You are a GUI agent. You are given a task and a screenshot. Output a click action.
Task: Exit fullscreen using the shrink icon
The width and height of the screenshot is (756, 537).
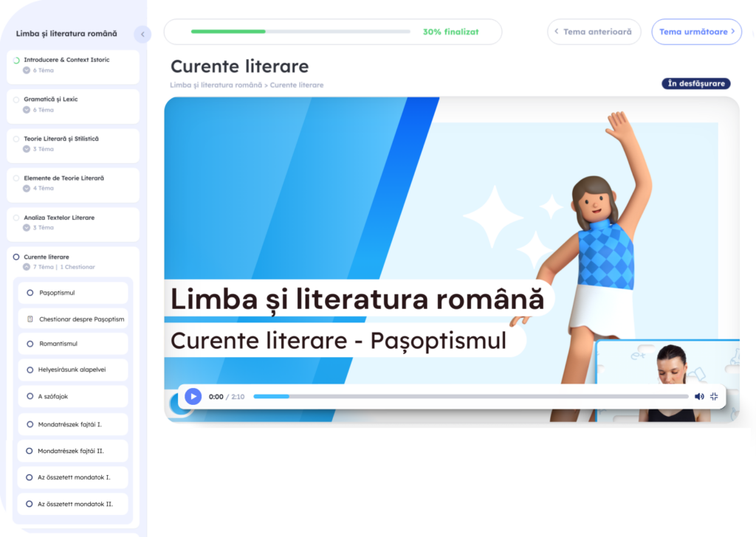pyautogui.click(x=714, y=396)
